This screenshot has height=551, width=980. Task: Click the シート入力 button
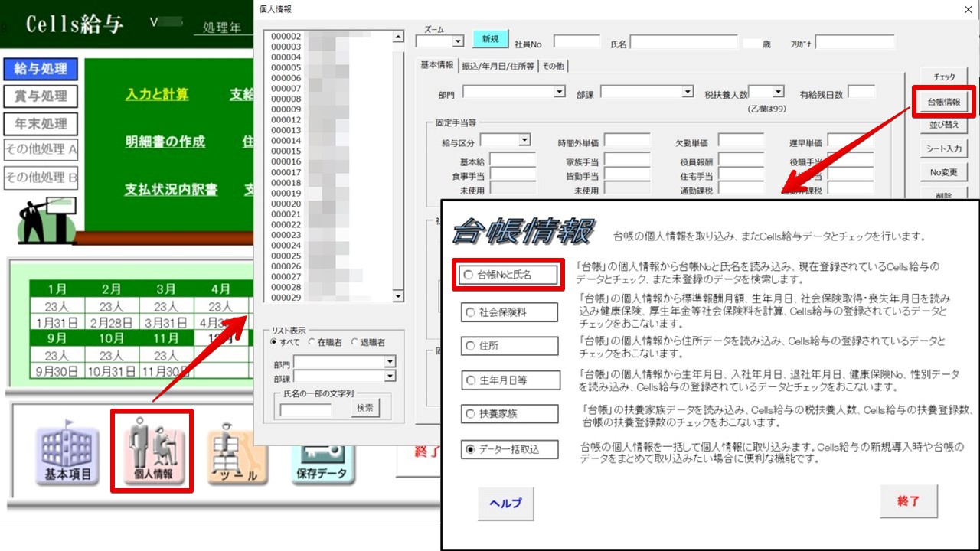[945, 148]
